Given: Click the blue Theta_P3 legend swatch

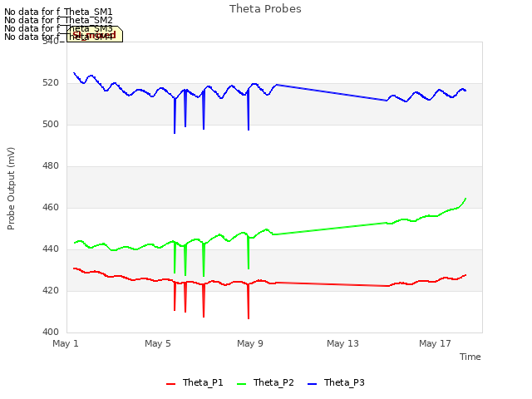Looking at the screenshot, I should (312, 384).
